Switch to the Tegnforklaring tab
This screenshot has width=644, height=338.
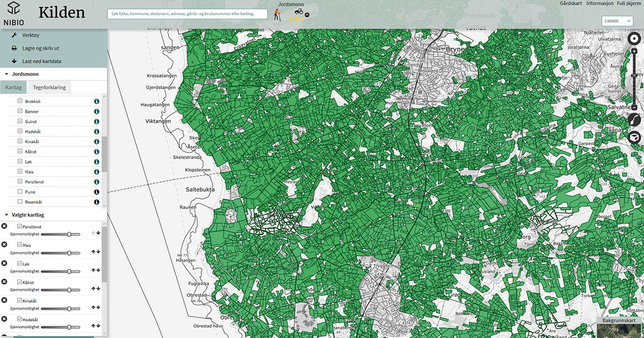(49, 87)
